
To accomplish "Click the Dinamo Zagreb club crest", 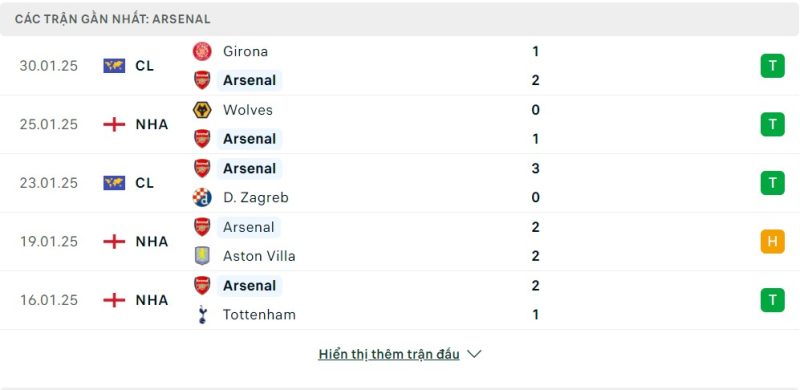I will [202, 198].
